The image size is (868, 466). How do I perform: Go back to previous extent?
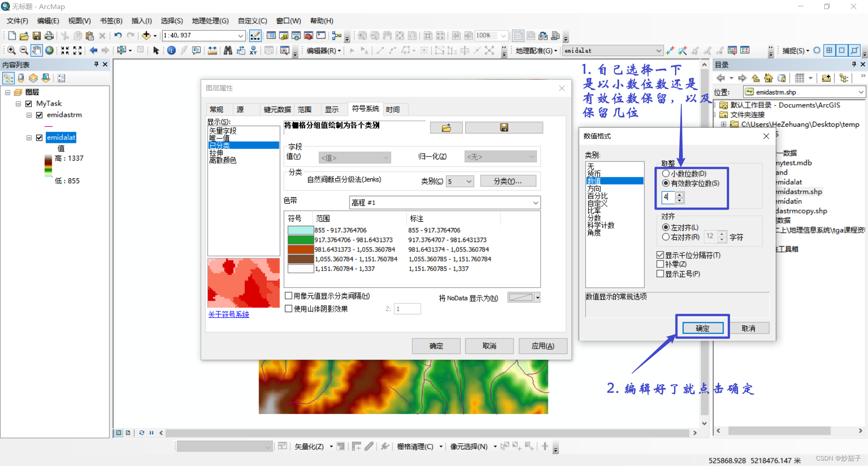tap(94, 50)
